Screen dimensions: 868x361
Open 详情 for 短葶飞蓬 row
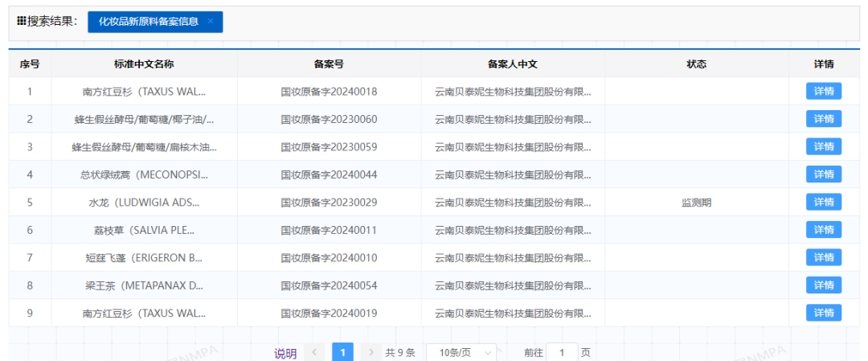click(823, 257)
